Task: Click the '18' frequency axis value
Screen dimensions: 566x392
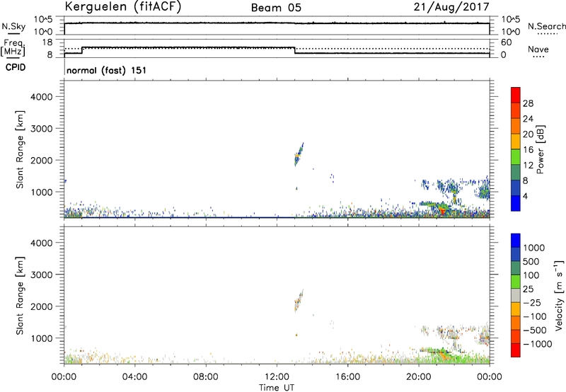Action: pos(47,42)
